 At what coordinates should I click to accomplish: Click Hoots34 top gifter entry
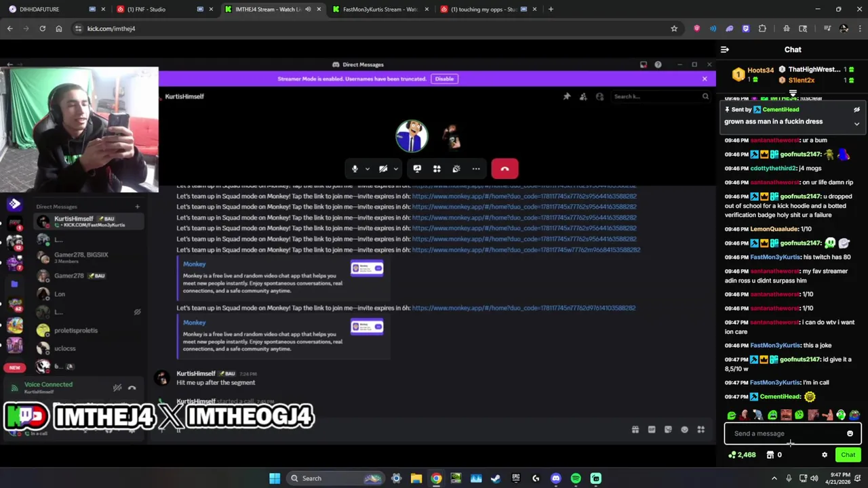coord(753,74)
